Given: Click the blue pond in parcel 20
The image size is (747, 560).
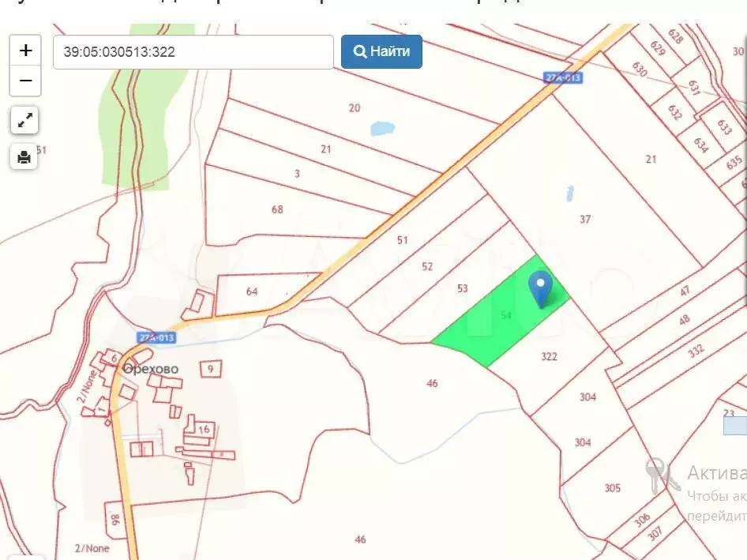Looking at the screenshot, I should (382, 128).
